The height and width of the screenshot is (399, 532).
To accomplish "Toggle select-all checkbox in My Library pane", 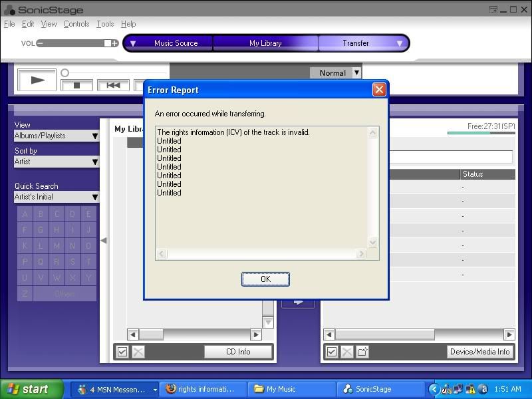I will tap(122, 352).
